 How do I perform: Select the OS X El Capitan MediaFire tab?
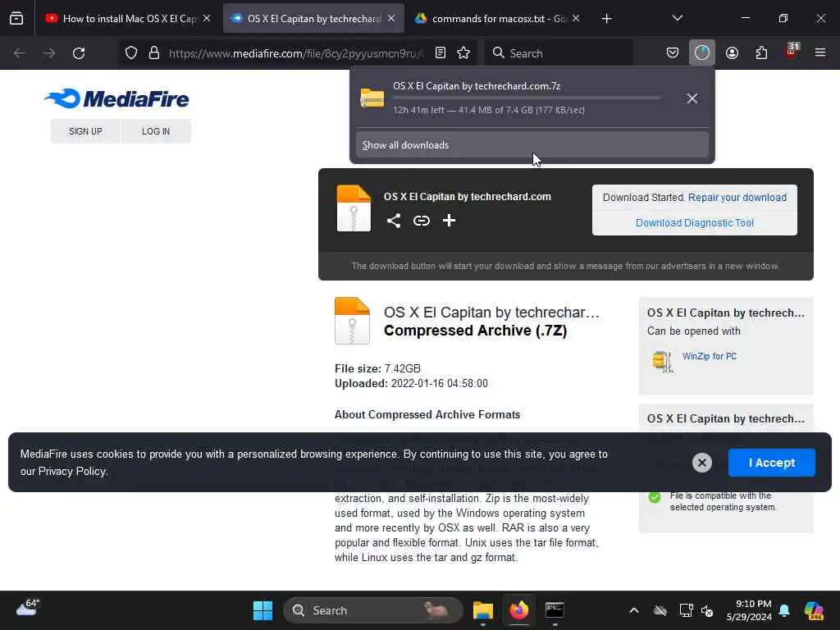coord(313,18)
